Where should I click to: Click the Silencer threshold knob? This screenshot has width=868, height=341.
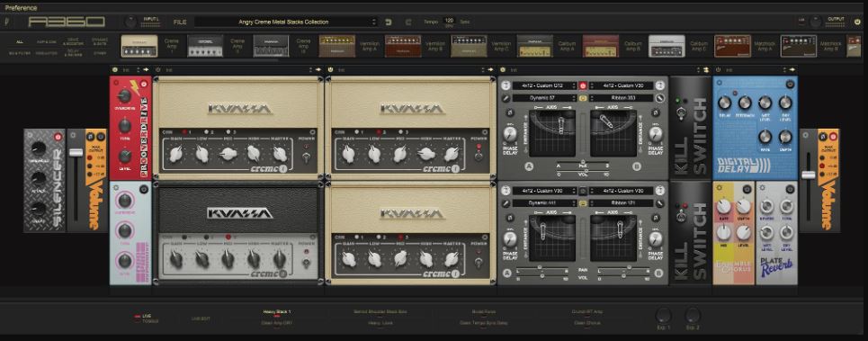tap(38, 148)
